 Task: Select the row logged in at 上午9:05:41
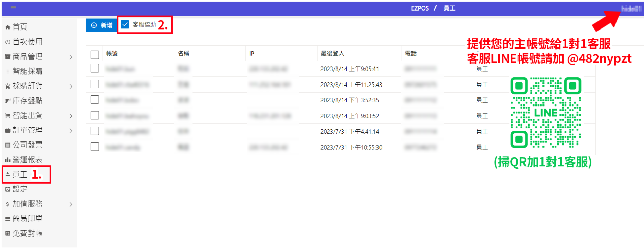click(x=95, y=69)
